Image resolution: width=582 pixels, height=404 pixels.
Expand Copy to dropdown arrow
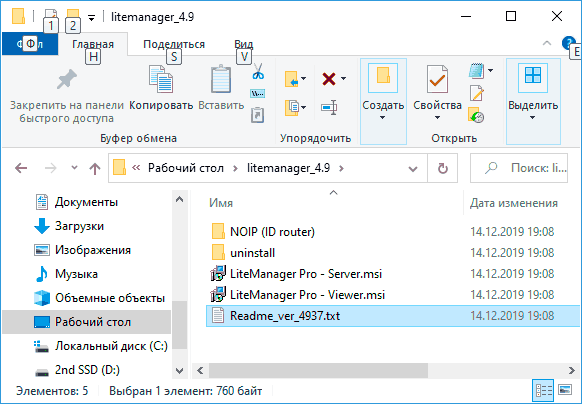304,108
